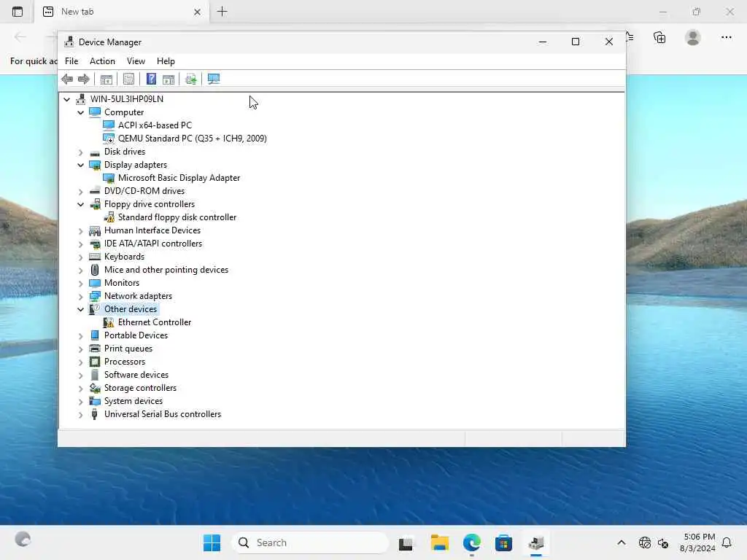Open File Explorer from the taskbar

click(x=440, y=542)
